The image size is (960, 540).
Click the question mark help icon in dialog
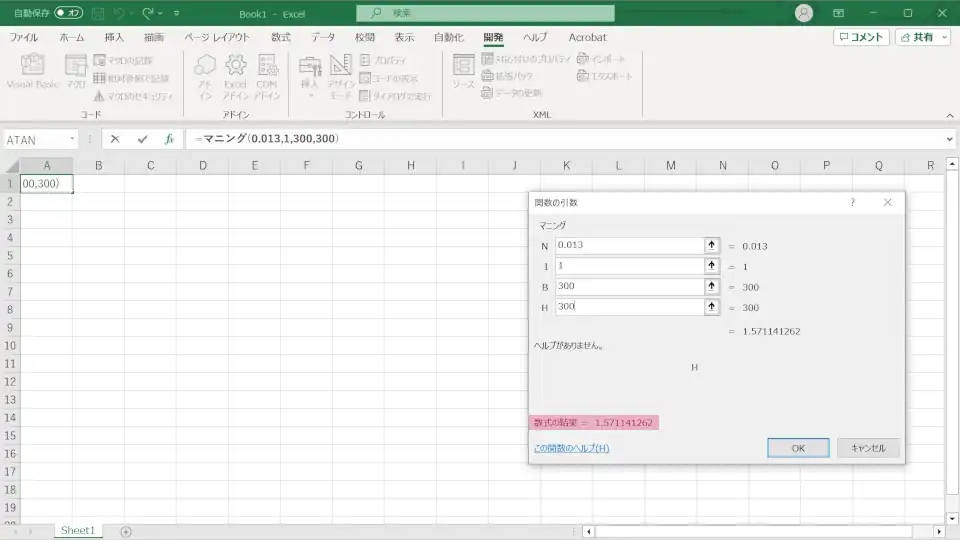point(853,203)
